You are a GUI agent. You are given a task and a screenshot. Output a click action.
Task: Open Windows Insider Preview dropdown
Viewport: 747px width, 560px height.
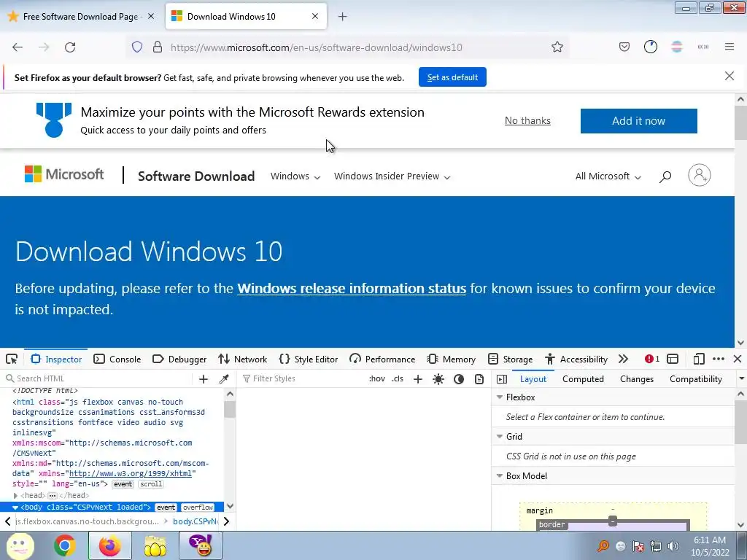click(392, 176)
